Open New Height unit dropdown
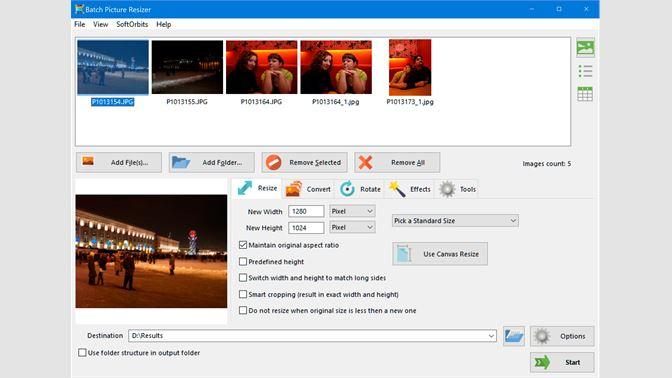 coord(352,227)
